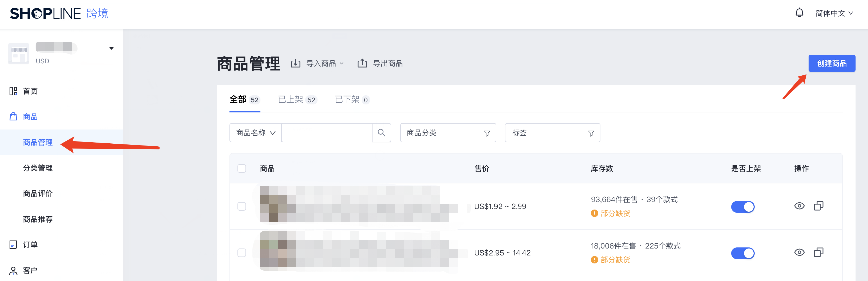Check the select-all products checkbox
This screenshot has height=281, width=868.
point(242,168)
